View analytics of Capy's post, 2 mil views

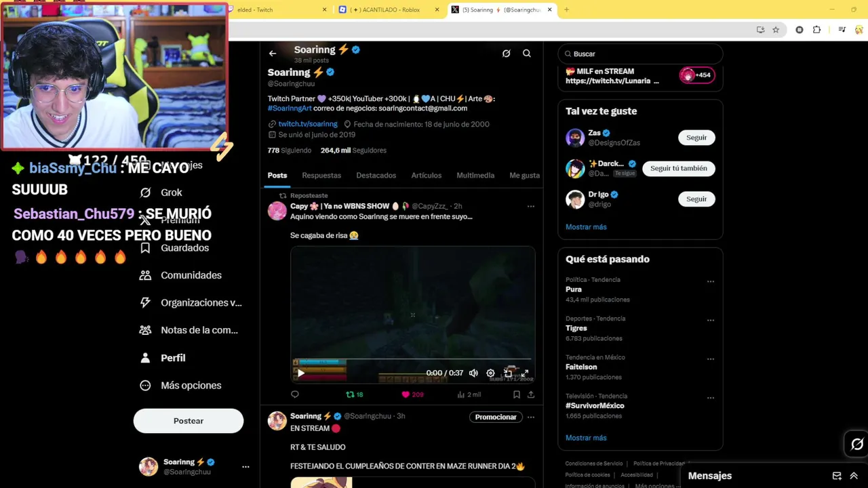(469, 394)
